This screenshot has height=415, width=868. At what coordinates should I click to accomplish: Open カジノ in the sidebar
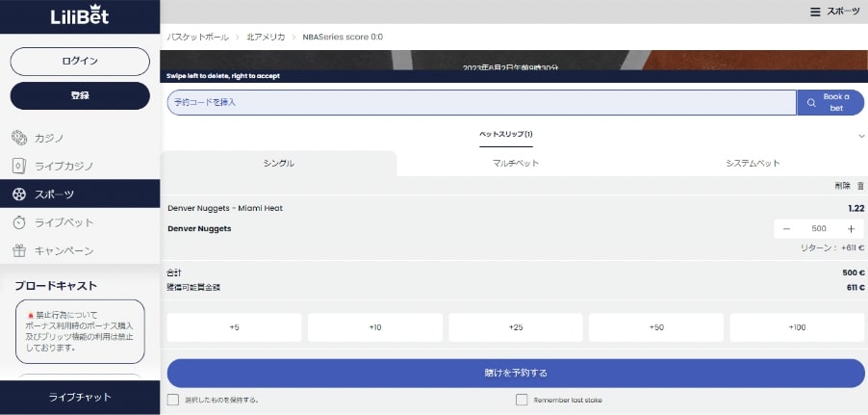(x=80, y=138)
